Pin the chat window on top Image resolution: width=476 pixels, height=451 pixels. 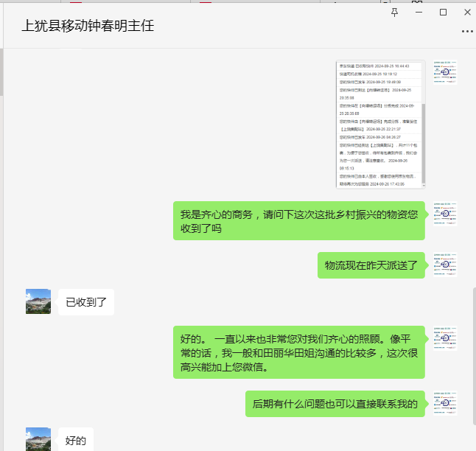pyautogui.click(x=395, y=13)
